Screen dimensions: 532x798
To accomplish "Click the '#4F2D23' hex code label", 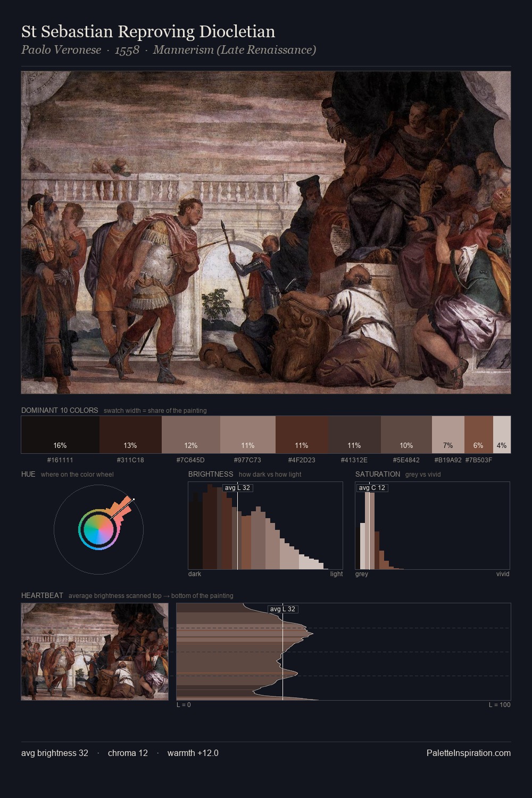I will point(302,460).
